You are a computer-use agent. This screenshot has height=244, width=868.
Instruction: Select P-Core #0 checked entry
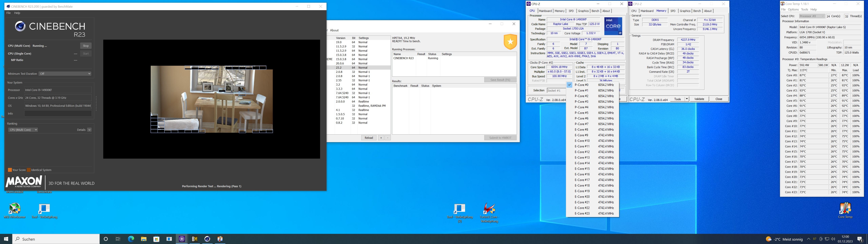(593, 85)
